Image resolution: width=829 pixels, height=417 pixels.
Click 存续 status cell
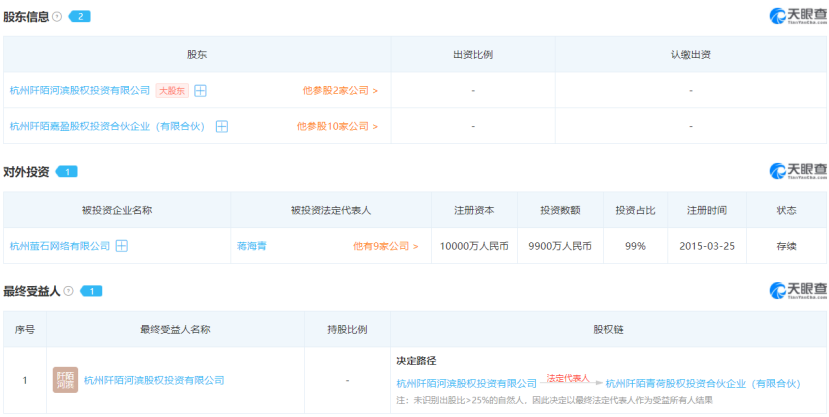pos(786,246)
